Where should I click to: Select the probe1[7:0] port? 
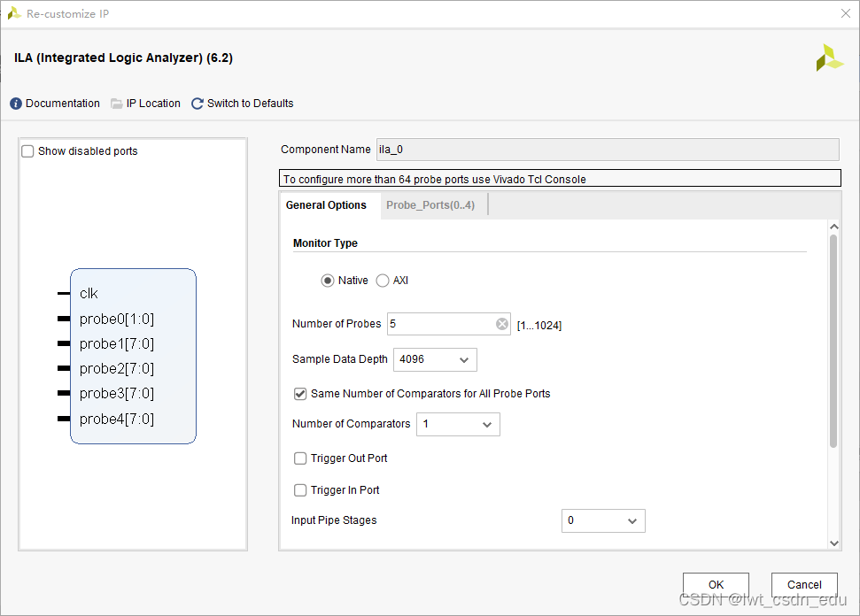116,343
